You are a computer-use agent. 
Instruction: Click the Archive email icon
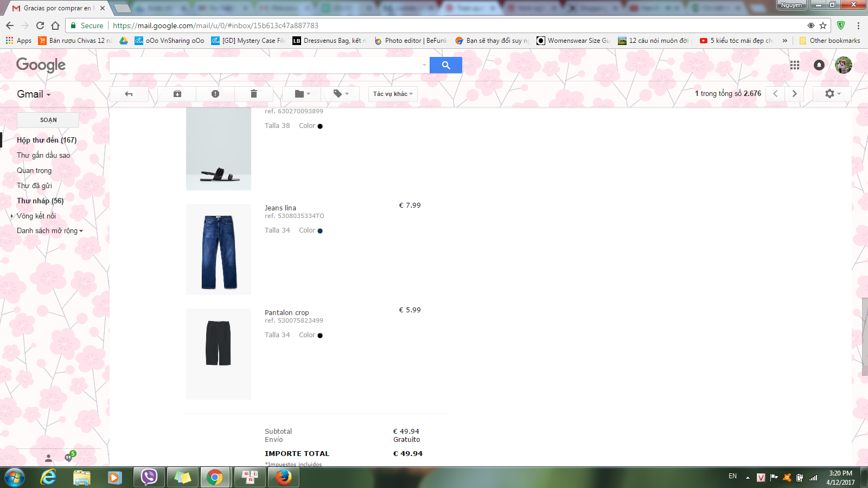coord(177,94)
